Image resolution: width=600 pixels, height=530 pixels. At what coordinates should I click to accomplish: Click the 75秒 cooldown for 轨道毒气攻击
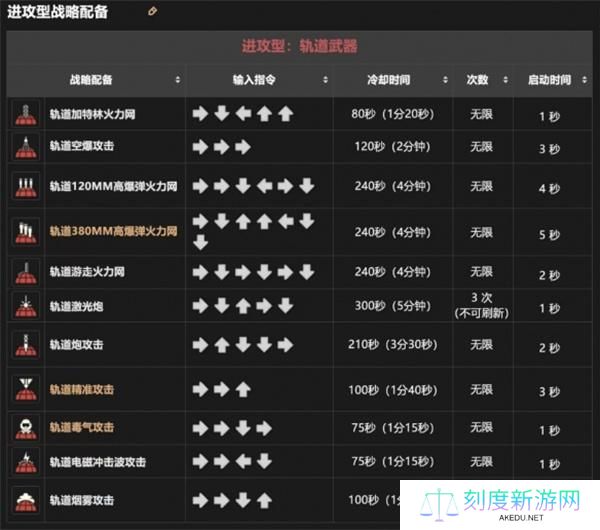tap(393, 427)
